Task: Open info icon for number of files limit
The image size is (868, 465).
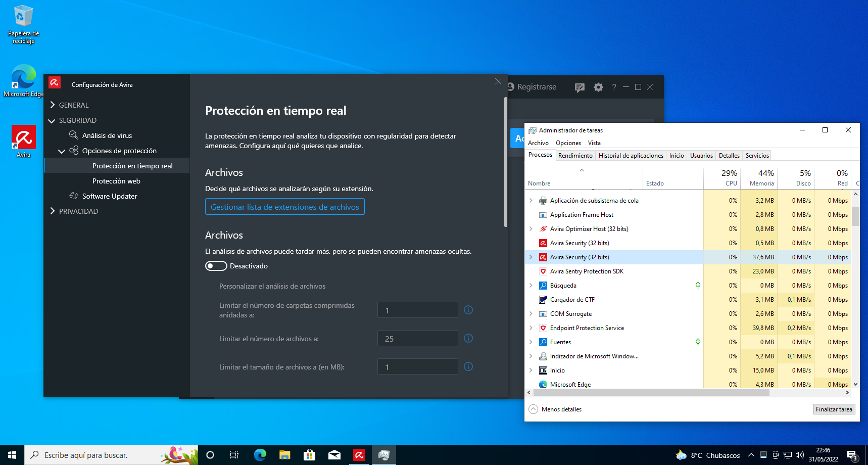Action: (468, 338)
